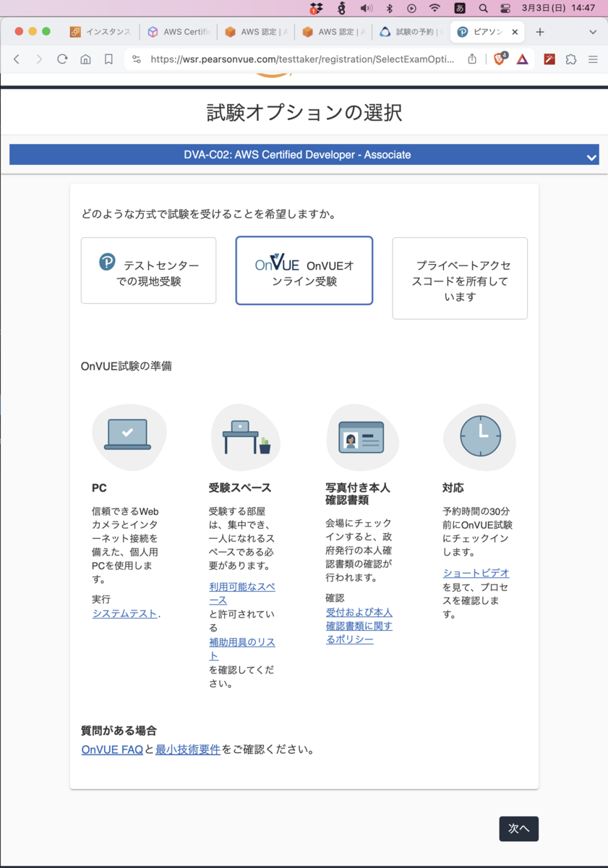Click the 次へ button

click(519, 829)
